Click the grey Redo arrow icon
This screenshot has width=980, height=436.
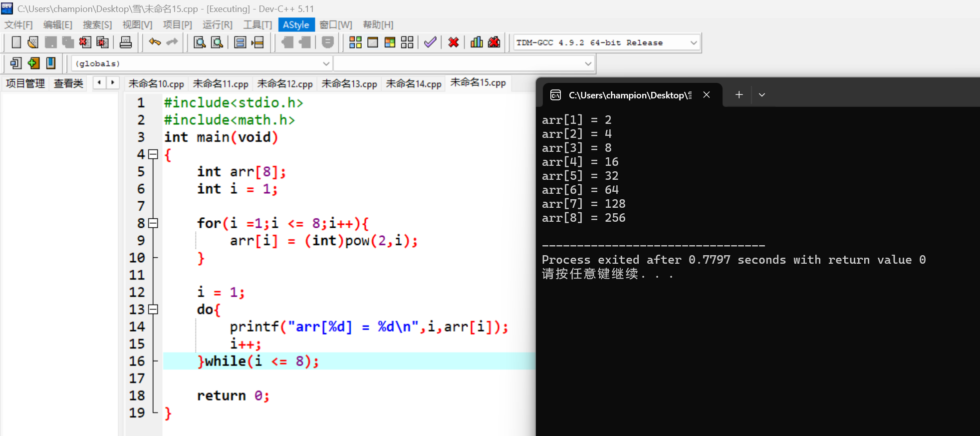[172, 42]
